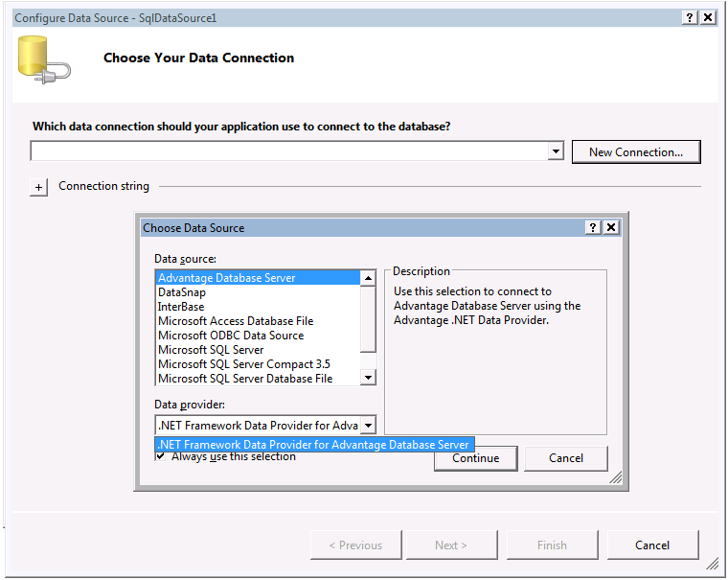The height and width of the screenshot is (580, 728).
Task: Click the Data provider combo box text
Action: pyautogui.click(x=258, y=426)
